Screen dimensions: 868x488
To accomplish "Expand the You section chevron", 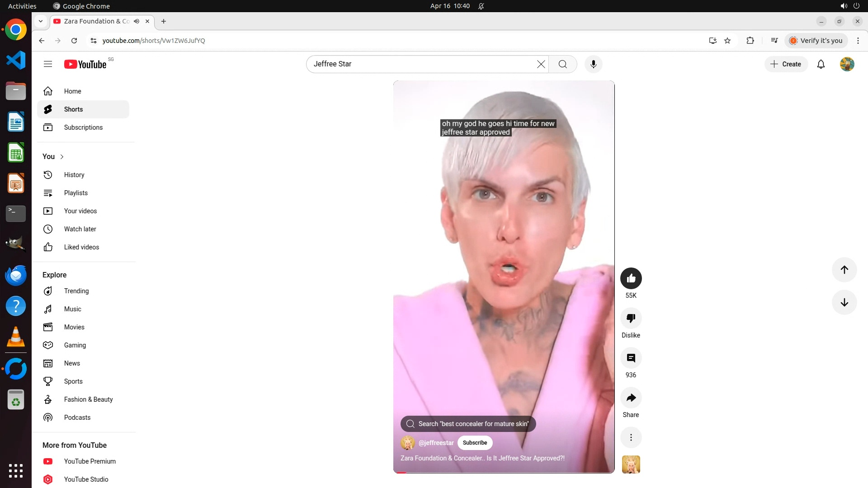I will [x=62, y=157].
